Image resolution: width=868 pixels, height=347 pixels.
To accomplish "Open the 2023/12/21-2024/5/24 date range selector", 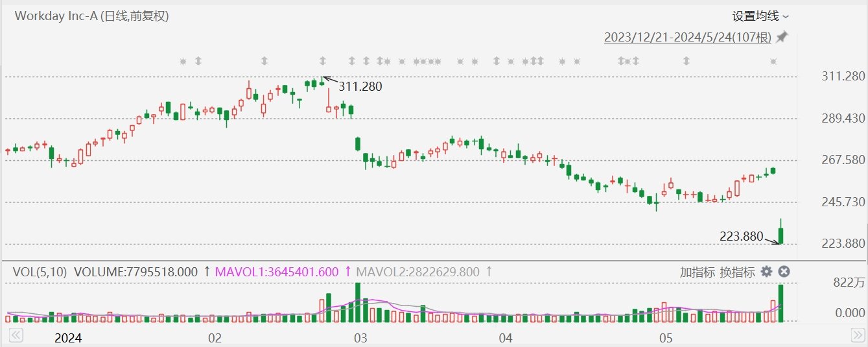I will coord(687,38).
